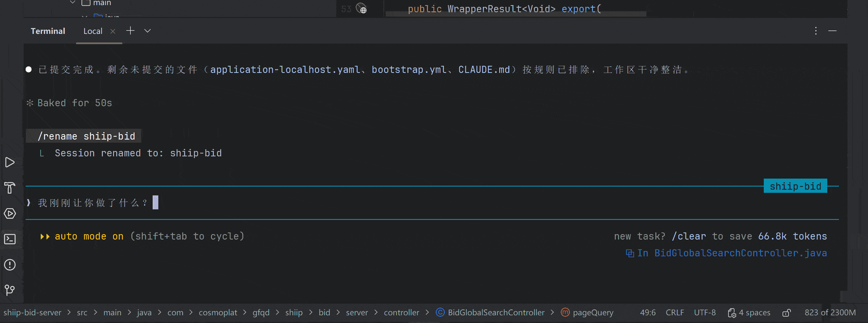This screenshot has width=868, height=323.
Task: Open the Problems tool window icon
Action: (x=10, y=265)
